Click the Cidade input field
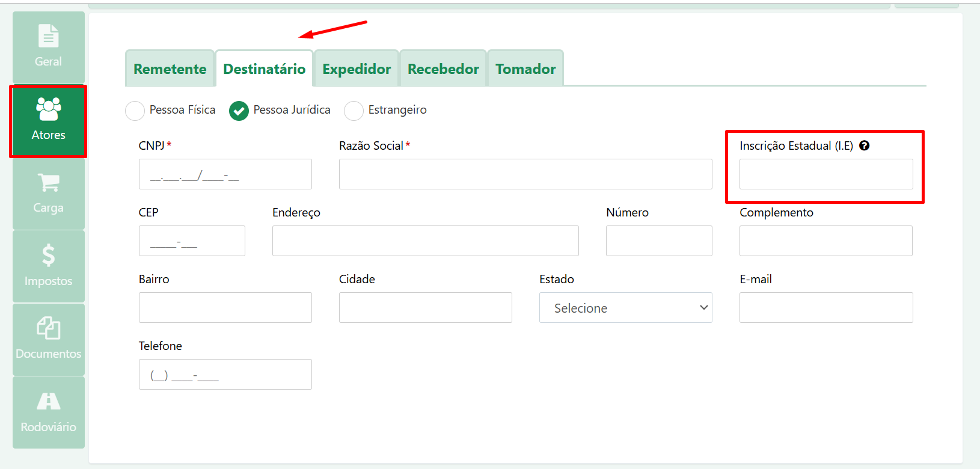 click(x=426, y=308)
